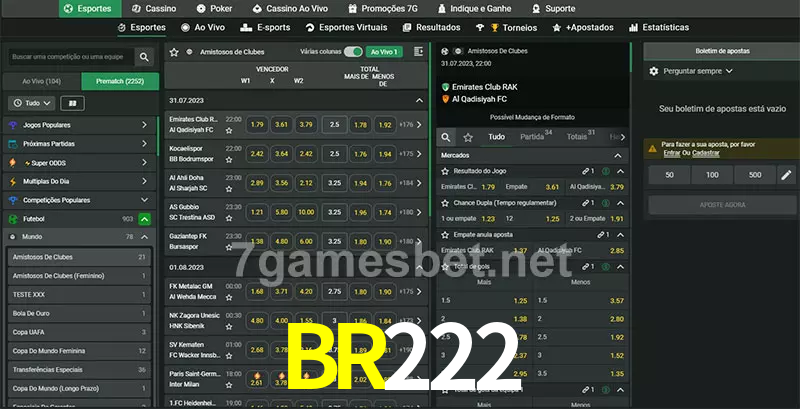Open the Tudo time filter dropdown

32,103
